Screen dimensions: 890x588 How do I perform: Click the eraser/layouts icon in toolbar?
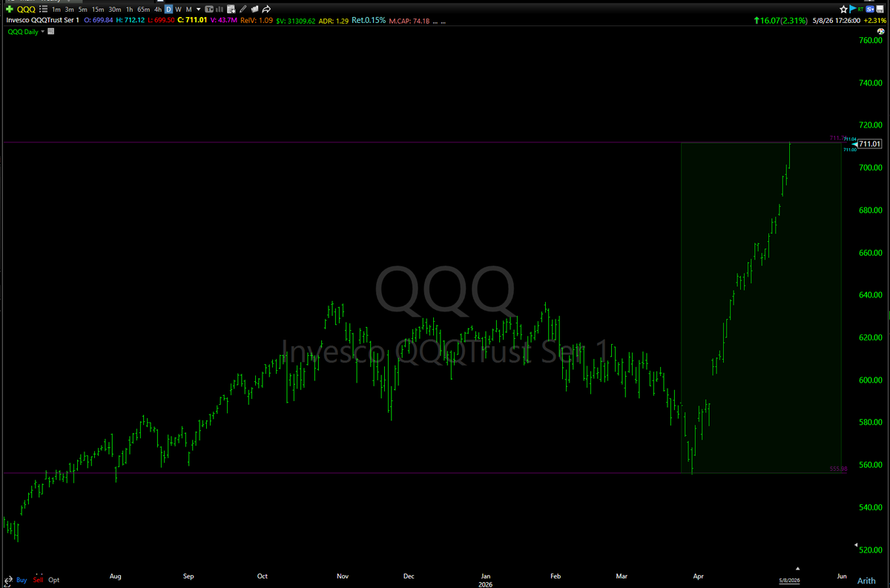coord(254,10)
